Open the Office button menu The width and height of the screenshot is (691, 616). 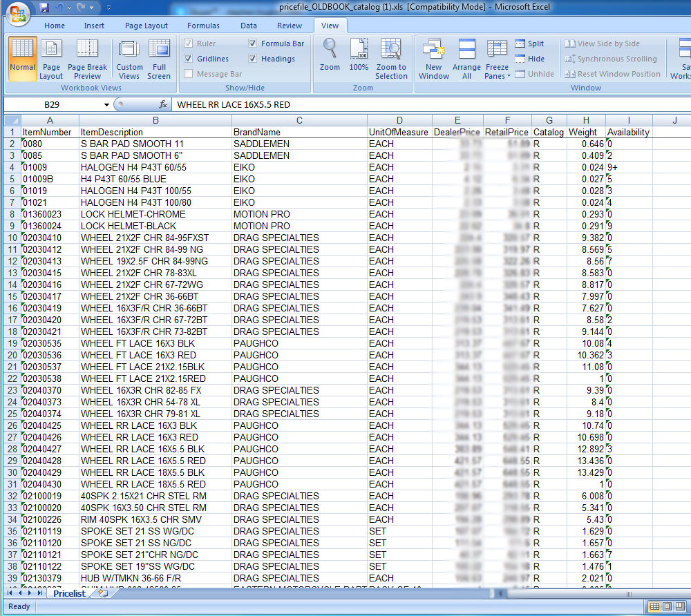tap(18, 14)
